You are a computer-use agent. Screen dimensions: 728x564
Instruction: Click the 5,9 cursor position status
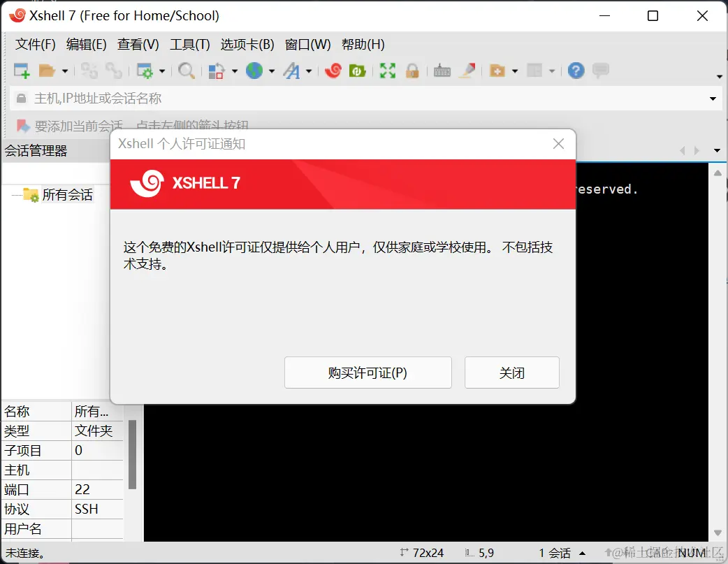[x=479, y=553]
